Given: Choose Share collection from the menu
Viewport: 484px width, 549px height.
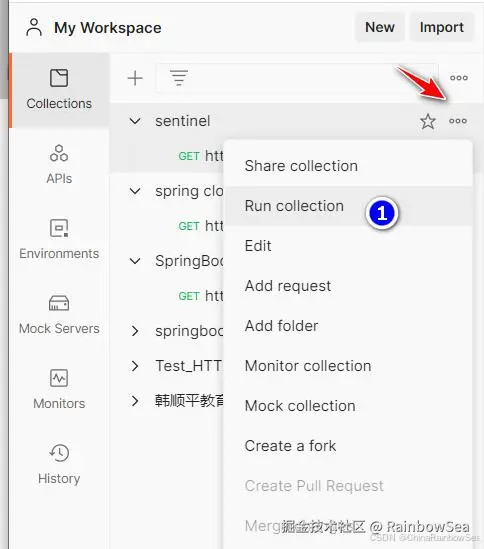Looking at the screenshot, I should point(348,166).
